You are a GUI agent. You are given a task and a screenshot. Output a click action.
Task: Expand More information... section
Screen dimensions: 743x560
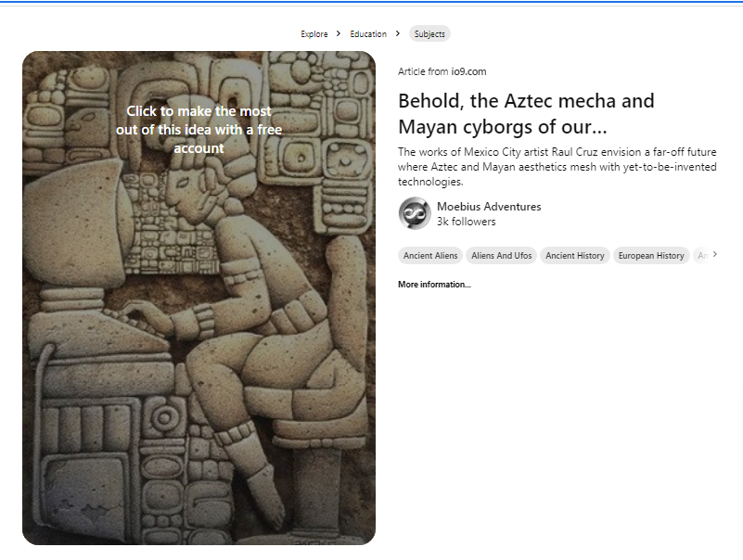(x=434, y=285)
